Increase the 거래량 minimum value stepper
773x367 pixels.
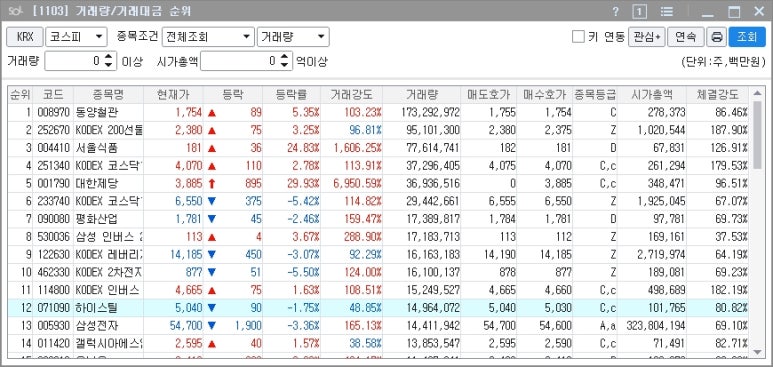coord(109,57)
